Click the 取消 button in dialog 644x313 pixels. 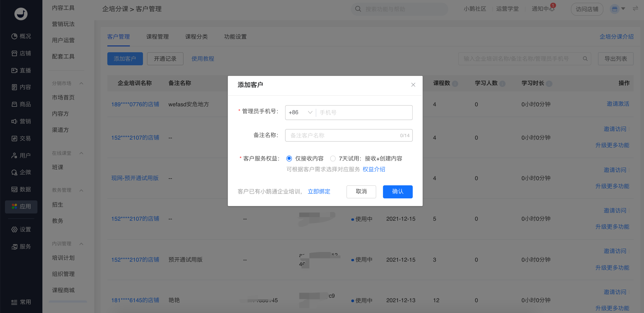click(361, 192)
